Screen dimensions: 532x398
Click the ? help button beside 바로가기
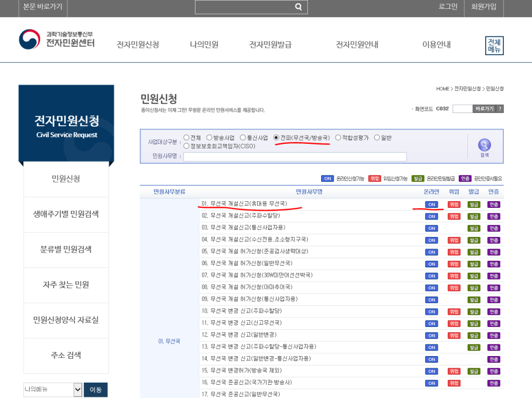coord(500,109)
